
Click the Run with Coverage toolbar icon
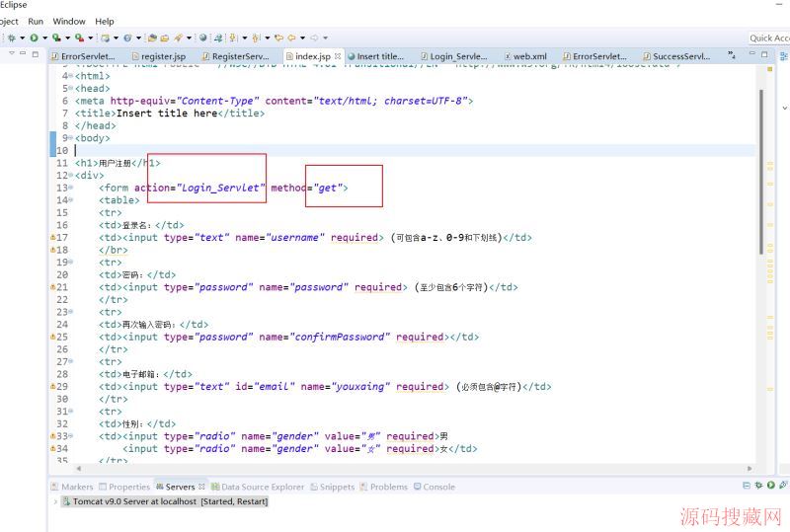(x=56, y=38)
